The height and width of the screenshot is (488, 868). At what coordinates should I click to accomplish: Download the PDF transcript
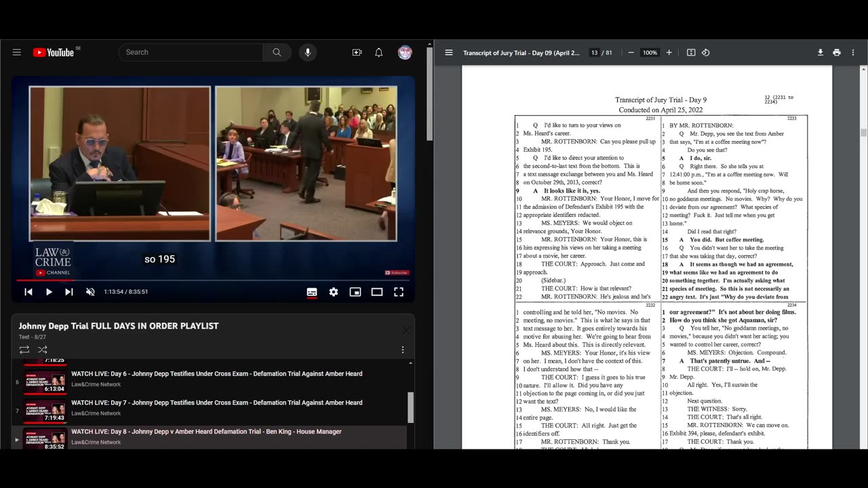[821, 52]
